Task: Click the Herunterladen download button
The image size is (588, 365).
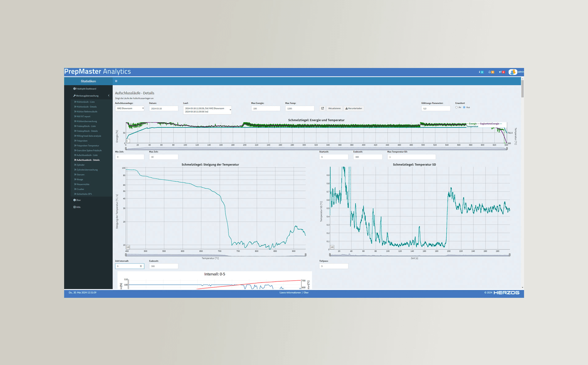Action: click(354, 108)
